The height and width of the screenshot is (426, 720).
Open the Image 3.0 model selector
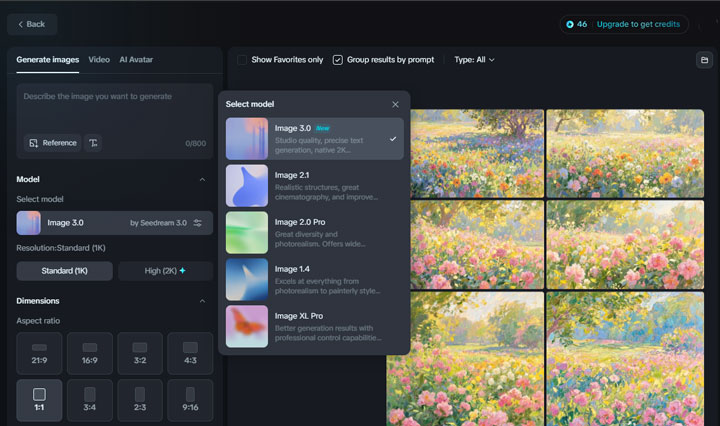click(115, 223)
